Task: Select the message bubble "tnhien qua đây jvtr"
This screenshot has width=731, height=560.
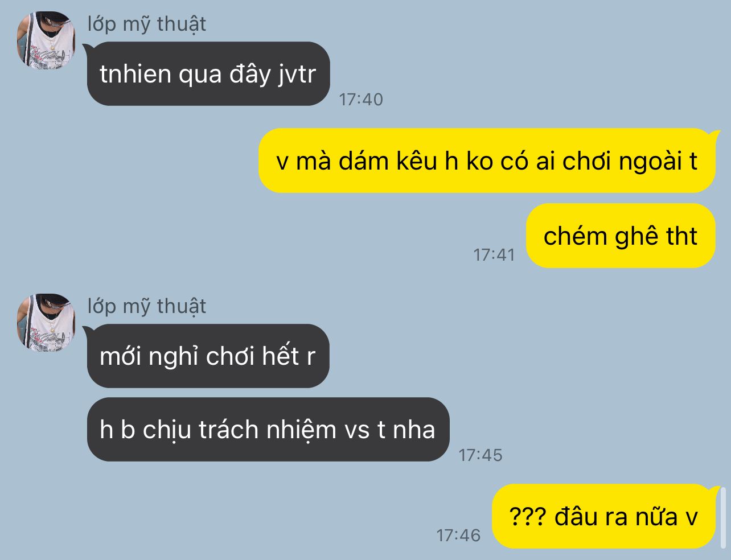Action: click(x=208, y=73)
